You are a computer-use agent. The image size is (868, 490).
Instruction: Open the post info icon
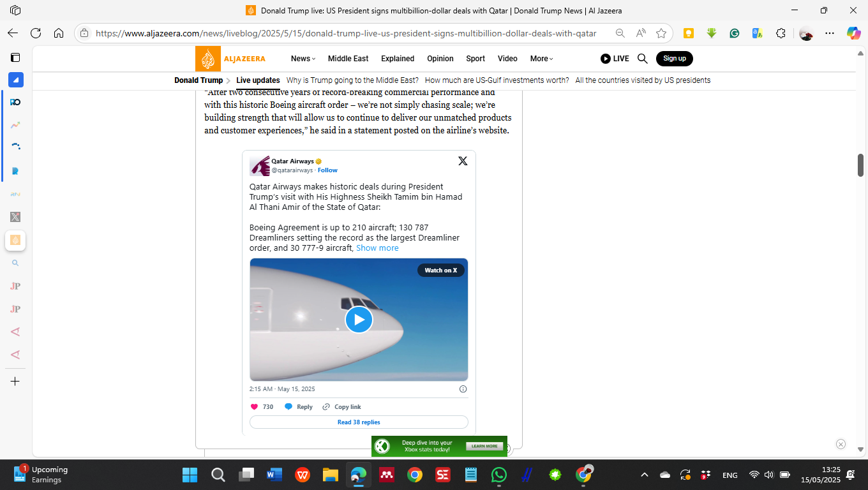[463, 389]
